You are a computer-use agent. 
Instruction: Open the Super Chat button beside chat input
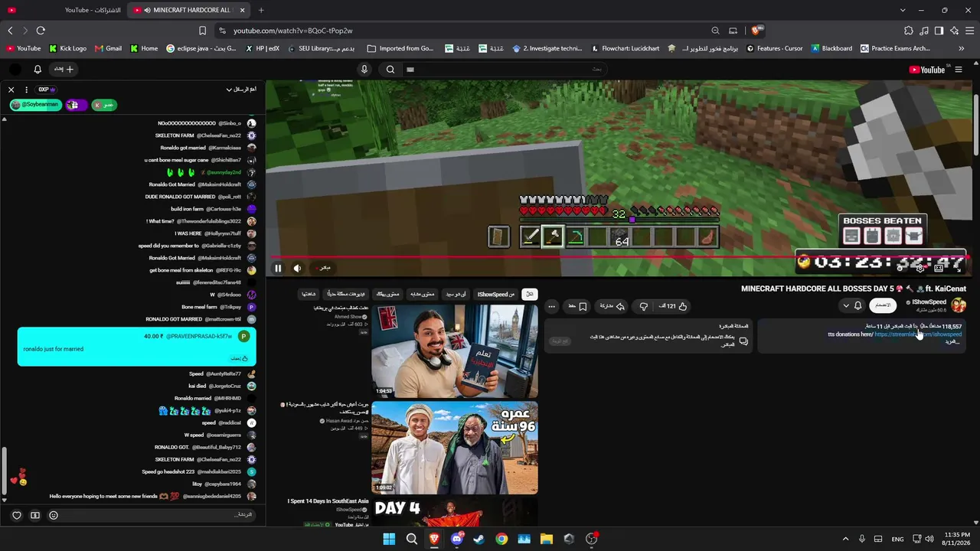(x=35, y=515)
